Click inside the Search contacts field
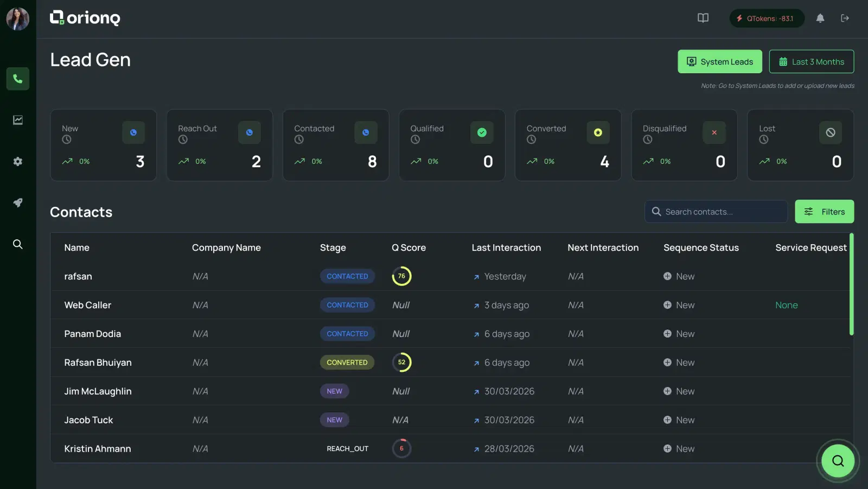Viewport: 868px width, 489px height. 715,211
